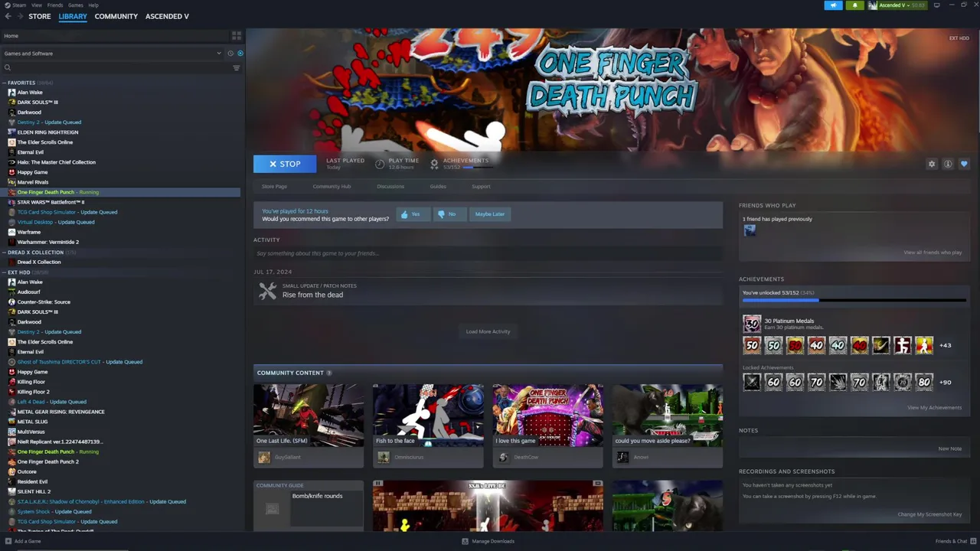
Task: Toggle favorite heart icon for game
Action: click(964, 164)
